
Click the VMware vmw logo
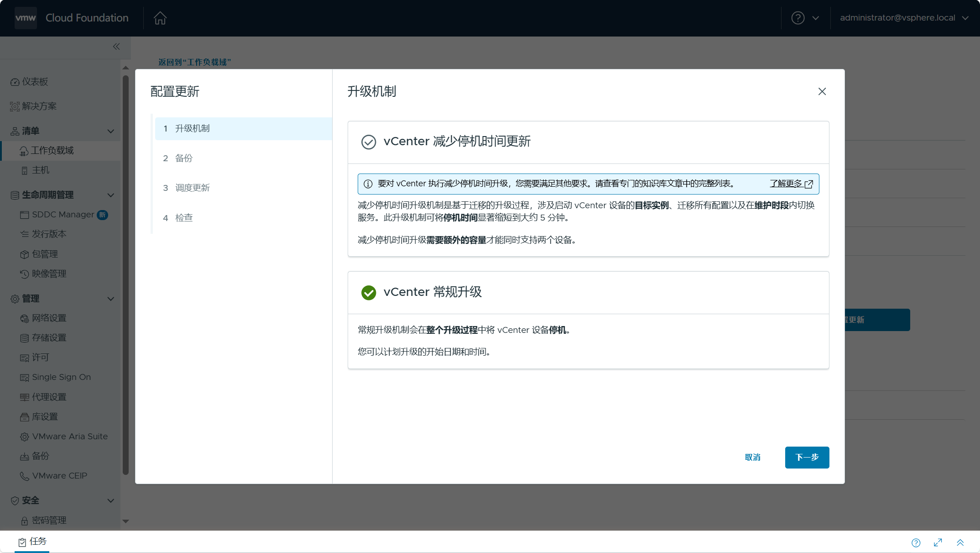[26, 18]
